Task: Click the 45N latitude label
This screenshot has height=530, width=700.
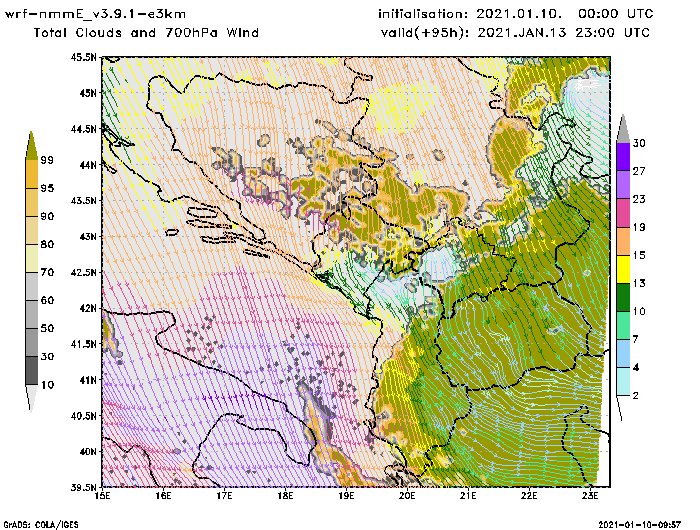Action: [88, 93]
